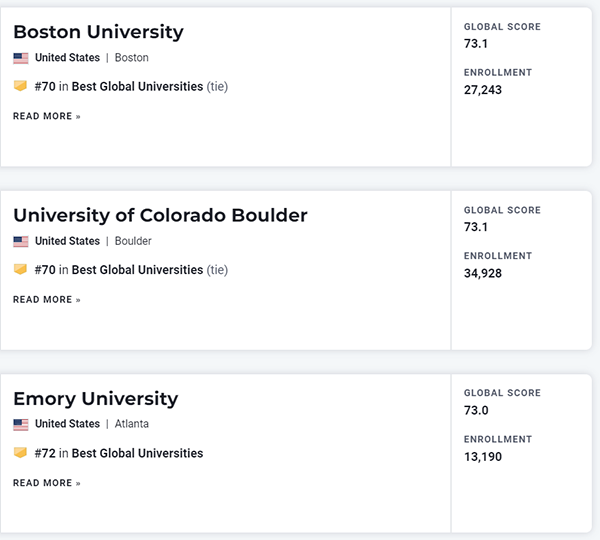Viewport: 600px width, 540px height.
Task: Expand Read More for Emory University
Action: click(x=47, y=483)
